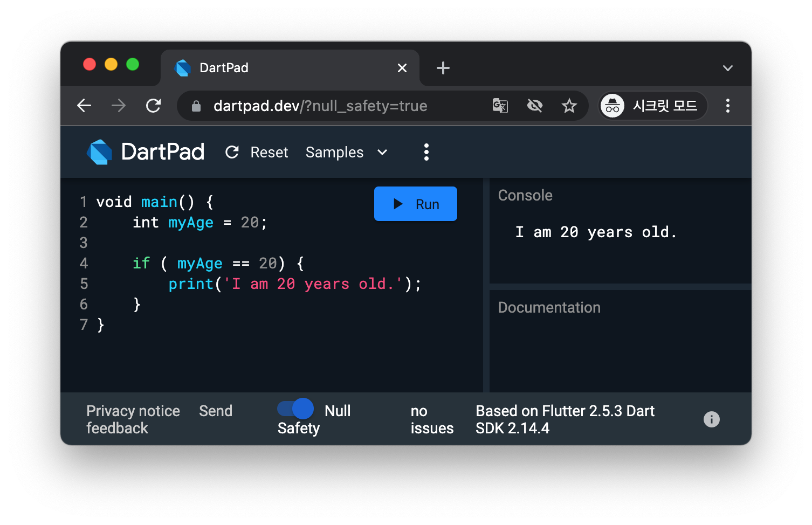Click the Dart favicon on the tab
The image size is (812, 525).
[x=183, y=68]
